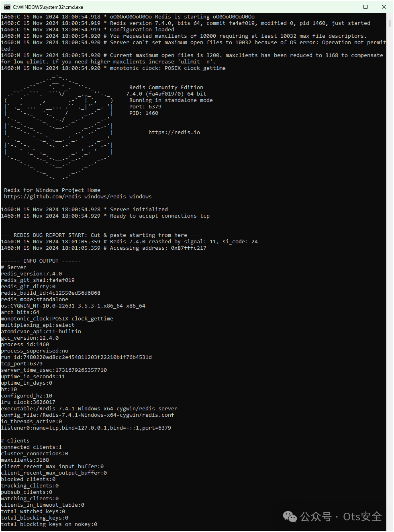
Task: Click the 'redis_git_dirty:0' line
Action: coord(28,287)
